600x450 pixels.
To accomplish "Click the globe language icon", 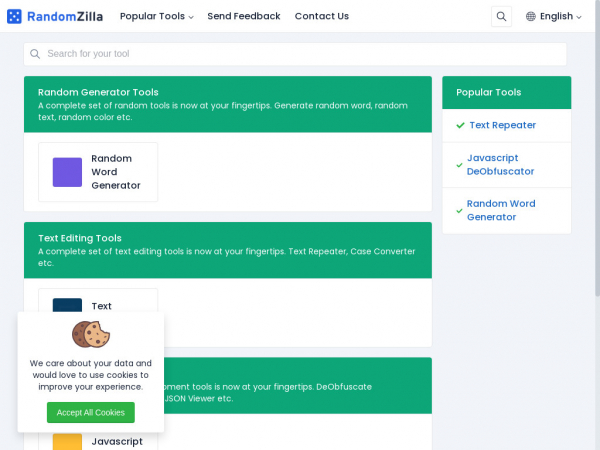I will click(530, 16).
